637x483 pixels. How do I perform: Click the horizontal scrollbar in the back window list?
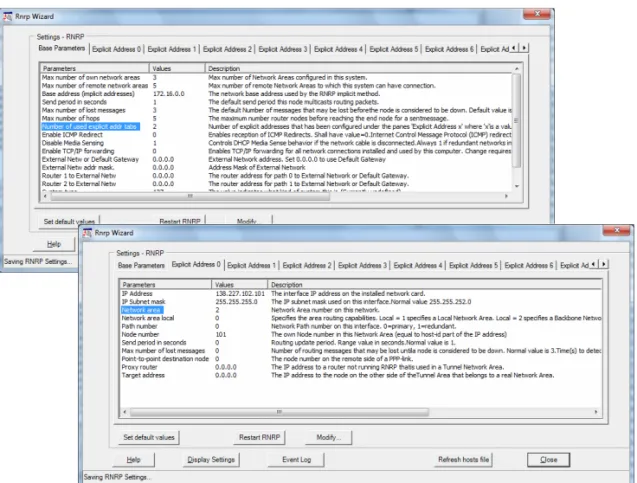pos(190,196)
